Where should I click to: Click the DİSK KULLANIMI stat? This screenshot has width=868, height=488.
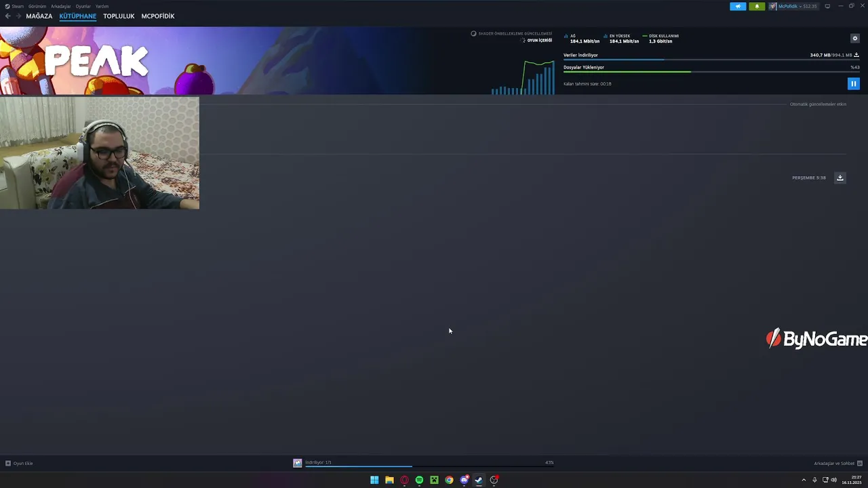tap(661, 39)
